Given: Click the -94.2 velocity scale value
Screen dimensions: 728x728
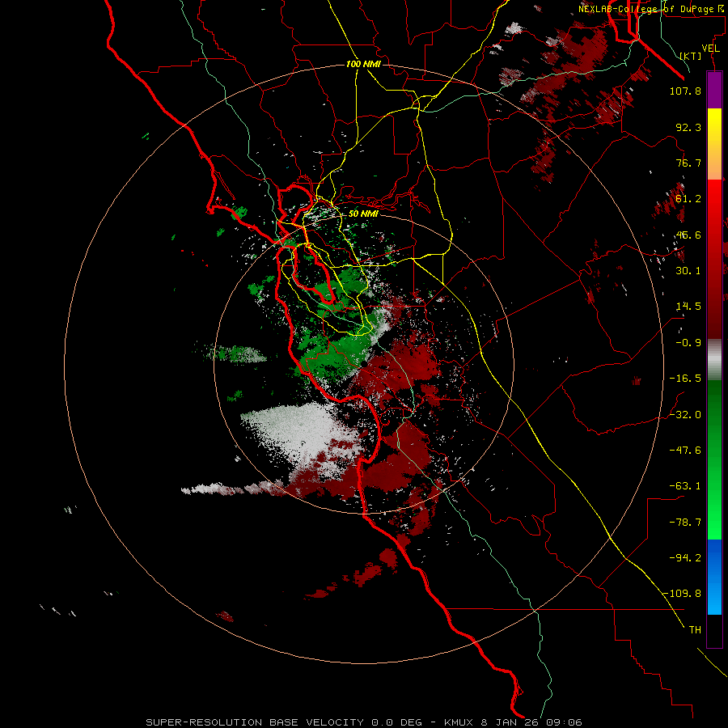Looking at the screenshot, I should pyautogui.click(x=685, y=557).
